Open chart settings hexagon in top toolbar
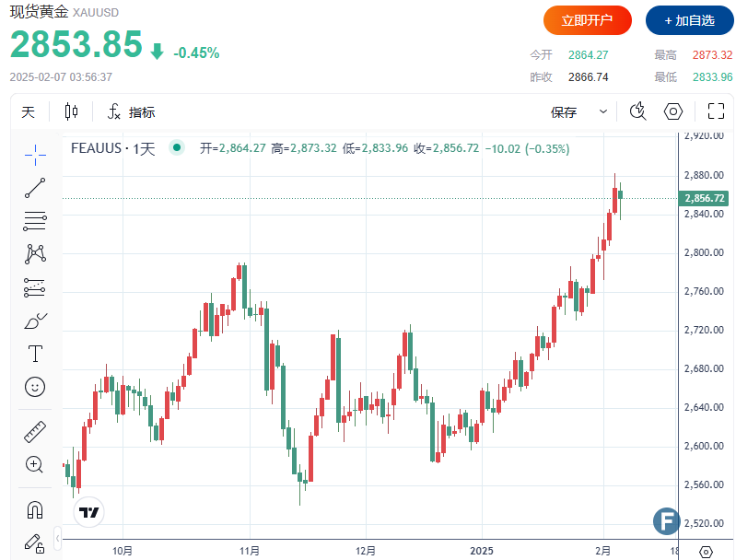 (673, 111)
